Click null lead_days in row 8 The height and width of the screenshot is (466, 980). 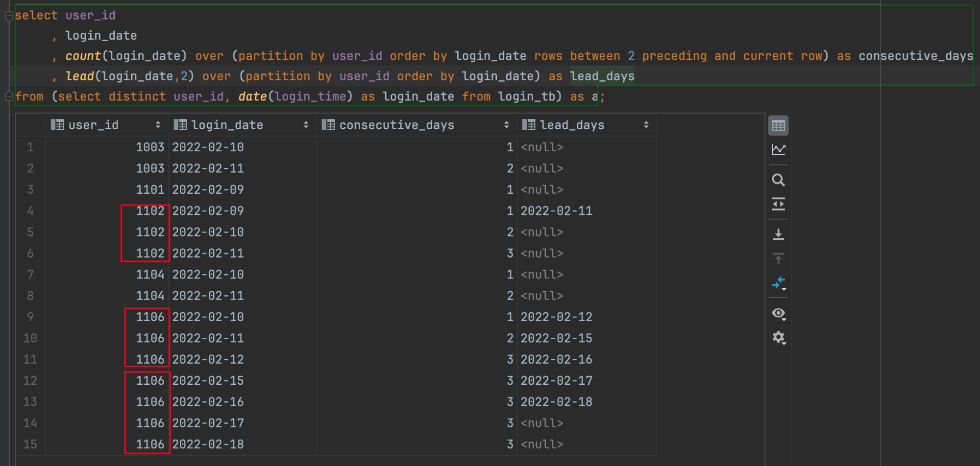click(542, 296)
